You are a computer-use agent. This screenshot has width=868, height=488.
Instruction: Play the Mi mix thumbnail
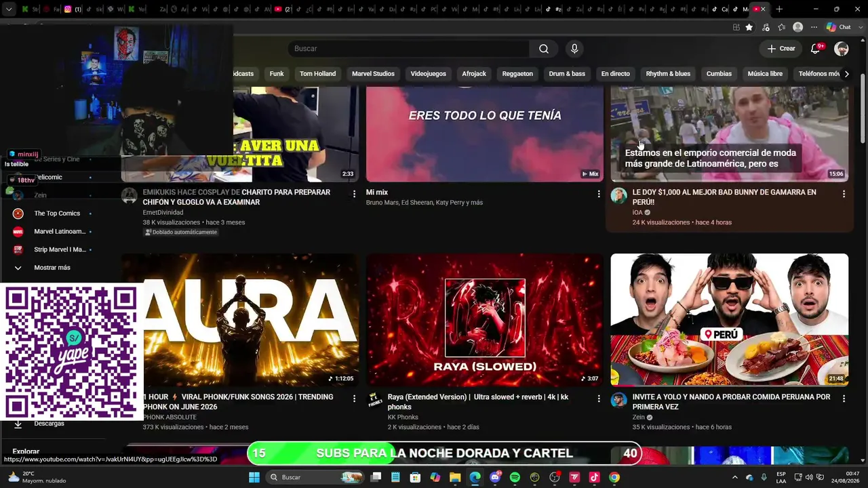tap(485, 134)
